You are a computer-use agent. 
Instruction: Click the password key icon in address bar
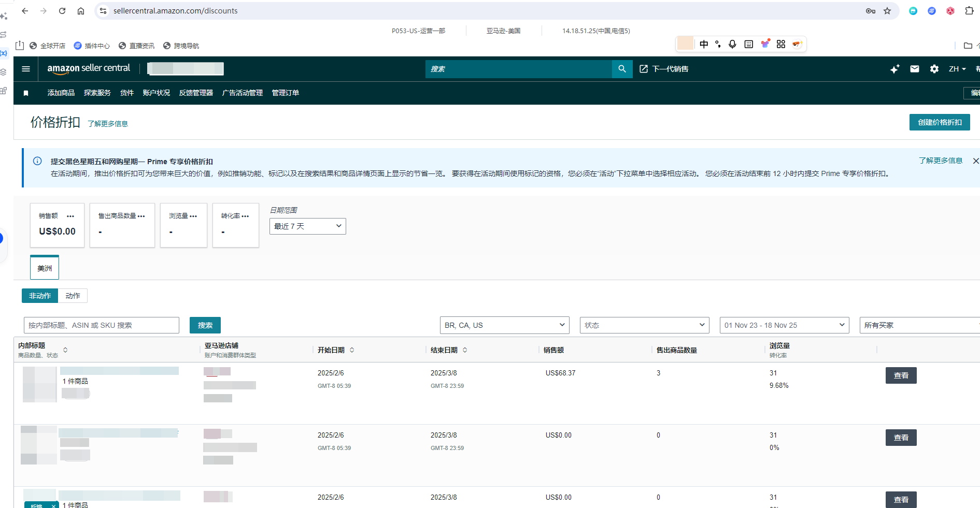(x=870, y=11)
